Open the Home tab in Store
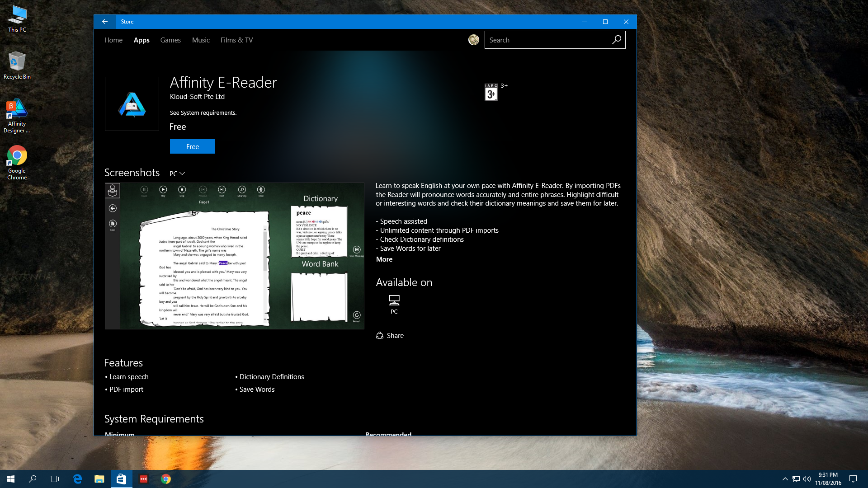The image size is (868, 488). pyautogui.click(x=113, y=40)
